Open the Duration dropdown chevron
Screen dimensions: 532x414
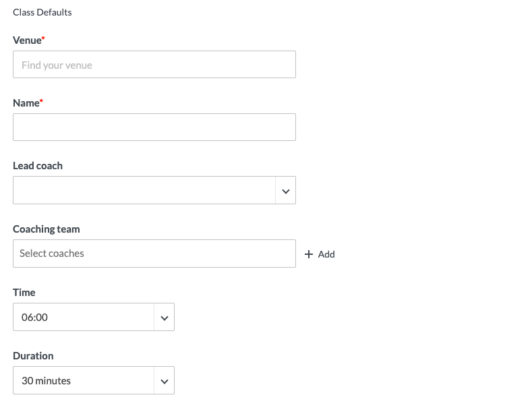(x=164, y=381)
